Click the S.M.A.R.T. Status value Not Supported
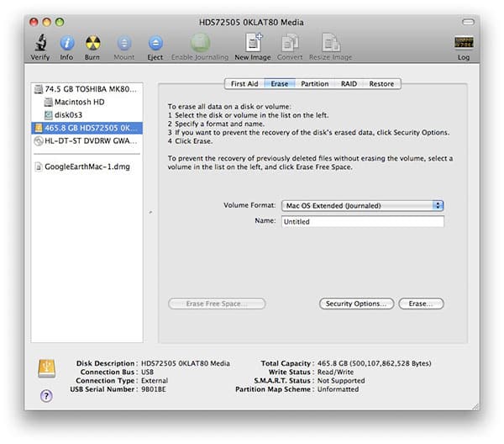The width and height of the screenshot is (504, 444). (x=341, y=381)
